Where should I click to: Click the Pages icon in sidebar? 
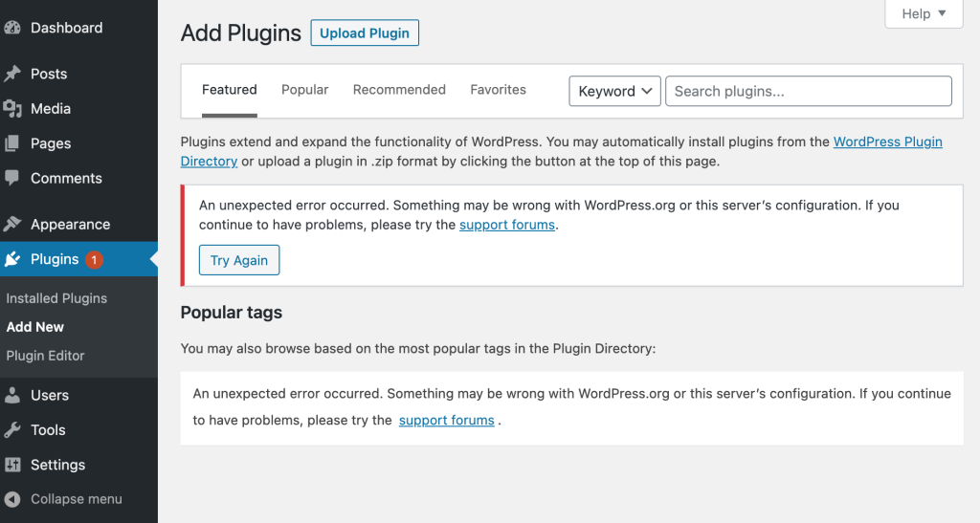pos(12,143)
